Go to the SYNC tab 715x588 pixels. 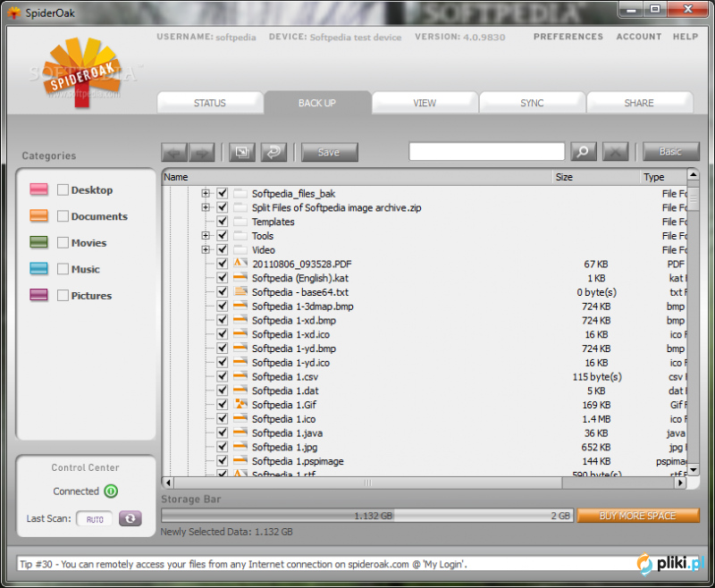pyautogui.click(x=532, y=103)
